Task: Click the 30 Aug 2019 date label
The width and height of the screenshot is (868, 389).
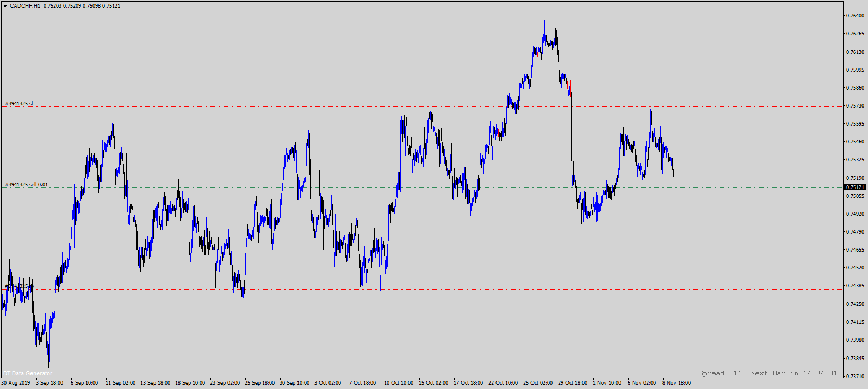Action: click(x=16, y=383)
